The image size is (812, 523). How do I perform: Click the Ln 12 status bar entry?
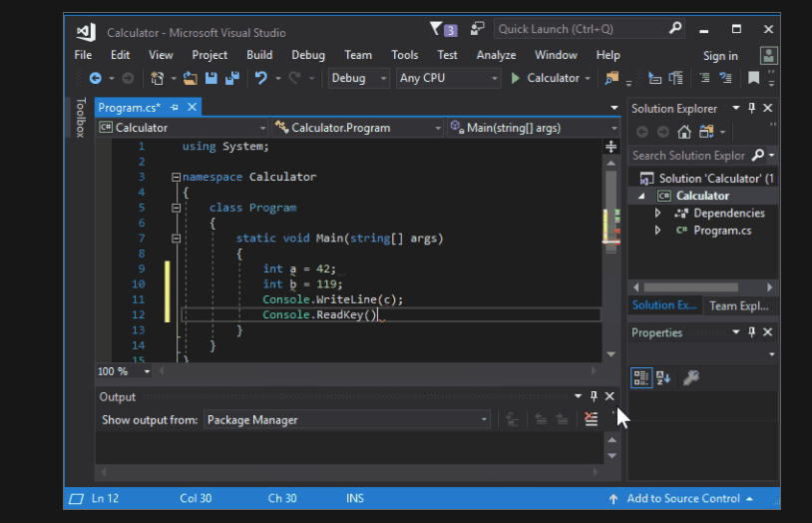tap(105, 499)
